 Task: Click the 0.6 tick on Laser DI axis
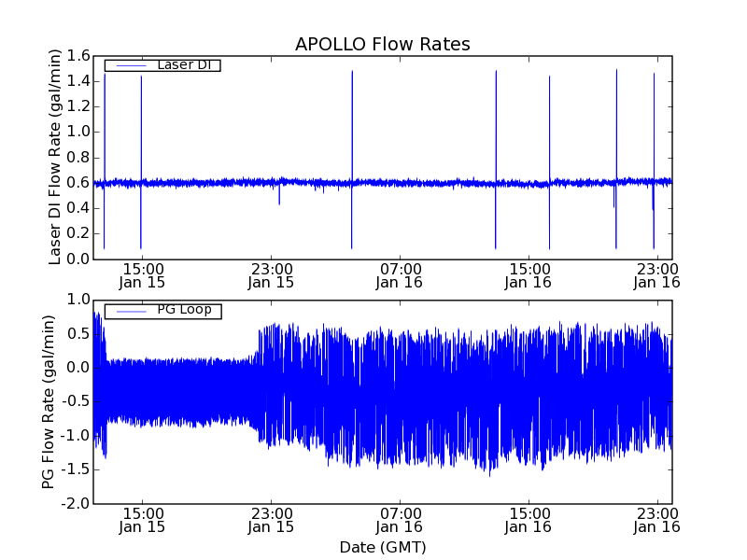(78, 183)
